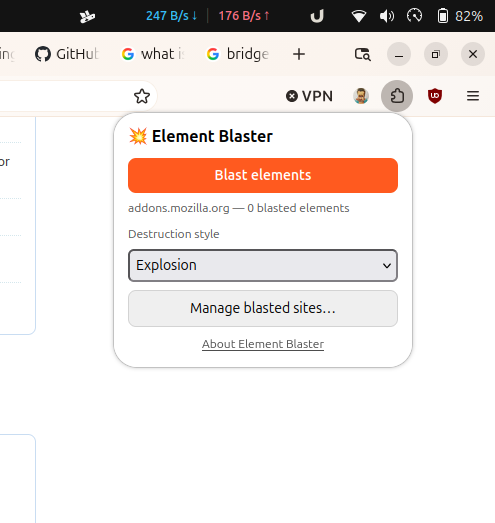Open a new tab with plus button
This screenshot has width=495, height=523.
(x=299, y=54)
